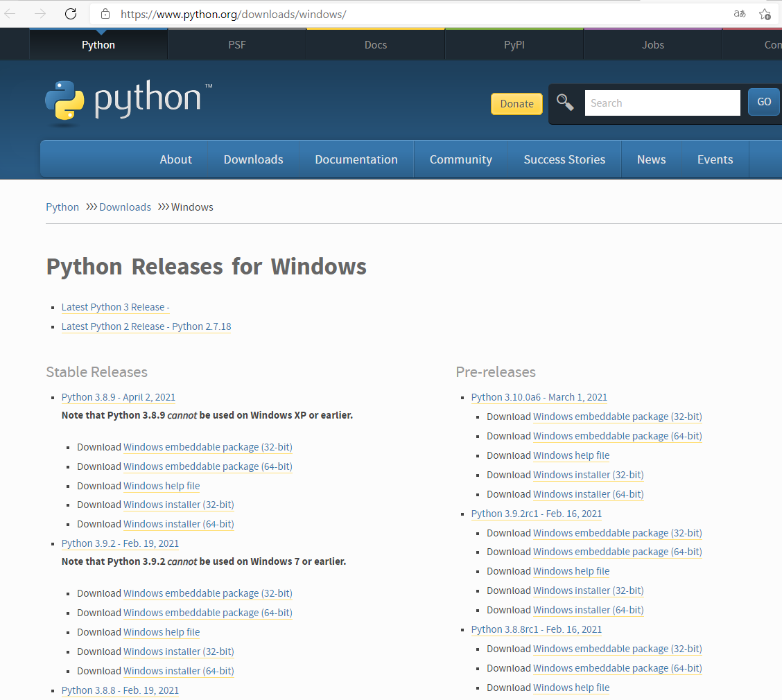
Task: Click the browser forward arrow
Action: 40,14
